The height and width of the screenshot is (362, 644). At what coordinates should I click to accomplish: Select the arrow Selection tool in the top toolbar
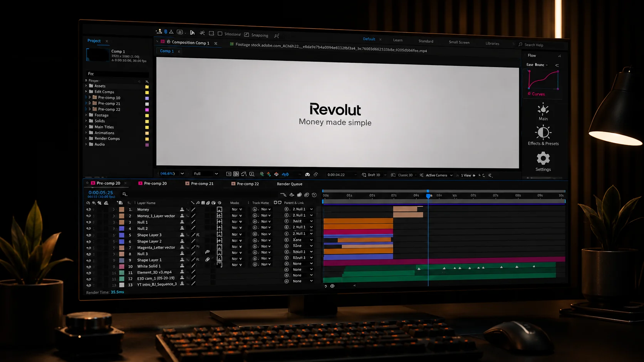pos(192,33)
